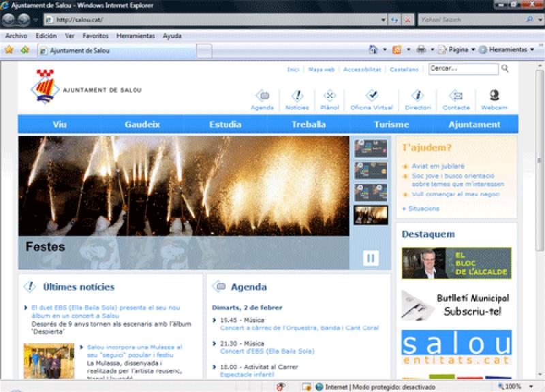Viewport: 545px width, 392px height.
Task: Switch site language to Castellano
Action: click(x=404, y=69)
